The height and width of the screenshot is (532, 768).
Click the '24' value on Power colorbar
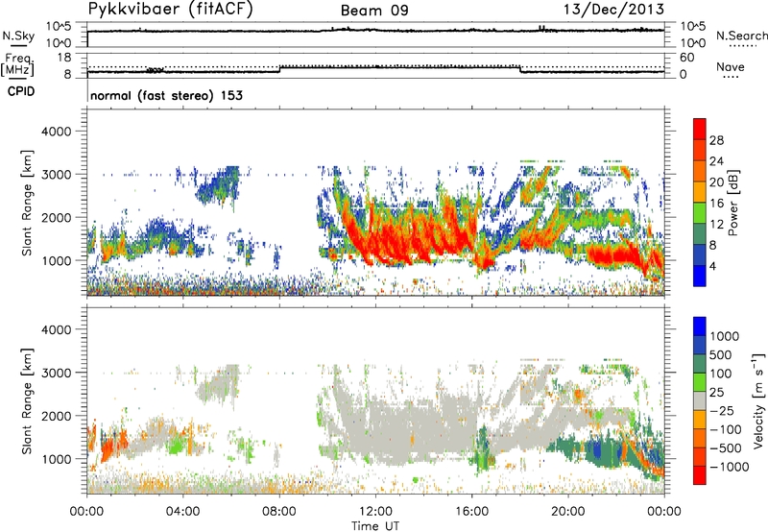pos(716,161)
